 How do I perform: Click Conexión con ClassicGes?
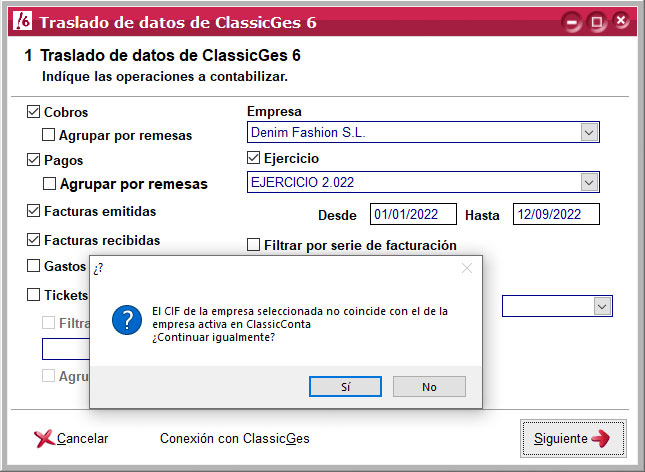click(x=234, y=439)
